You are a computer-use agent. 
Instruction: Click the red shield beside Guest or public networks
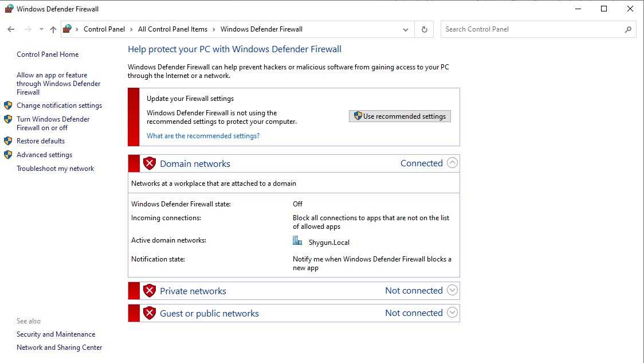pyautogui.click(x=150, y=313)
